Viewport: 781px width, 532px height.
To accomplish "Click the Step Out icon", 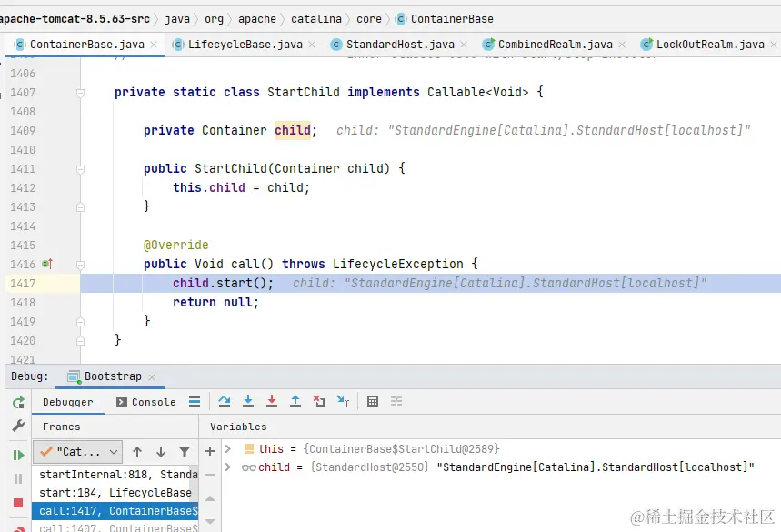I will 295,401.
